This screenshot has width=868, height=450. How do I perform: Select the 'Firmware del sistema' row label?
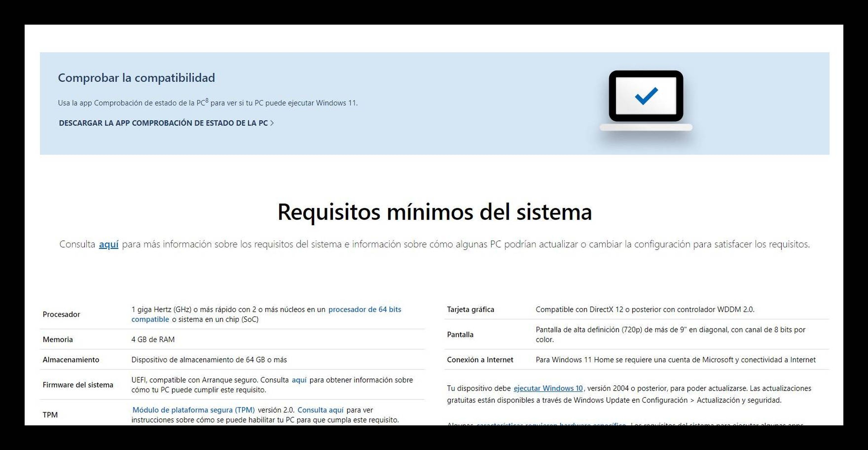tap(78, 385)
